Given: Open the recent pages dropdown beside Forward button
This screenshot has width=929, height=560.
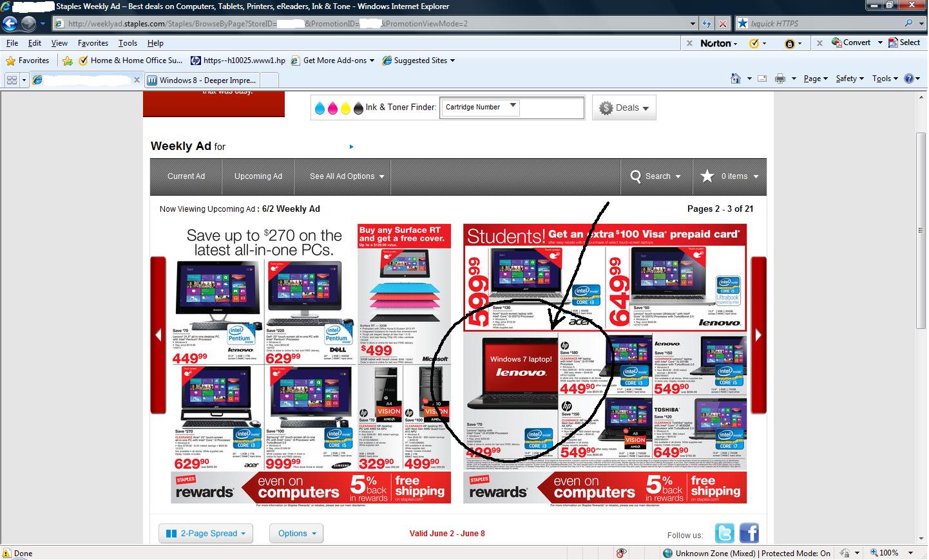Looking at the screenshot, I should point(43,24).
